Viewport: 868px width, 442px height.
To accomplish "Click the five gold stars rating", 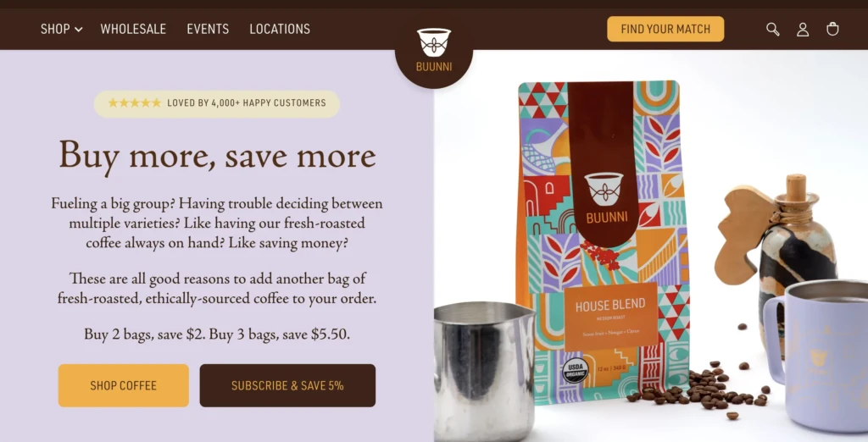I will (135, 103).
